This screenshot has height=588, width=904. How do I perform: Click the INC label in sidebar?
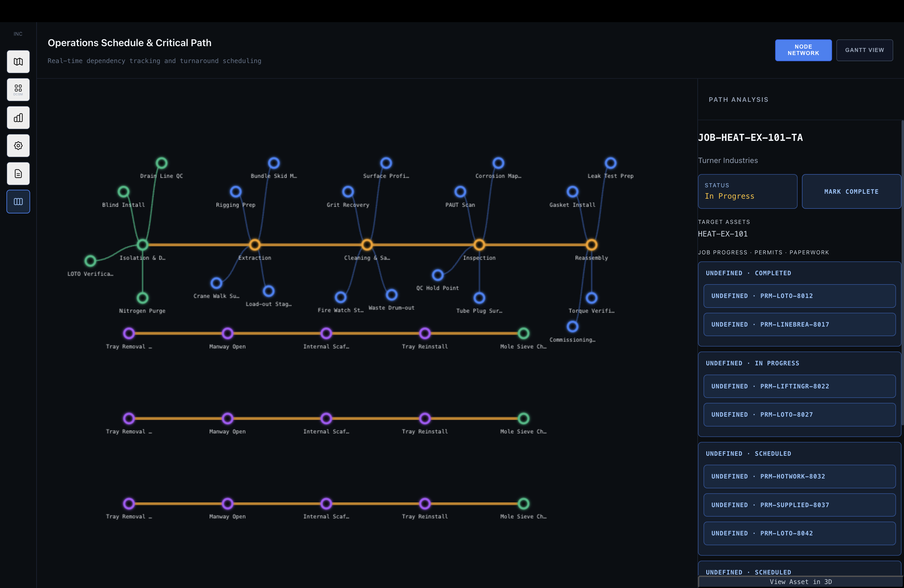[x=18, y=34]
